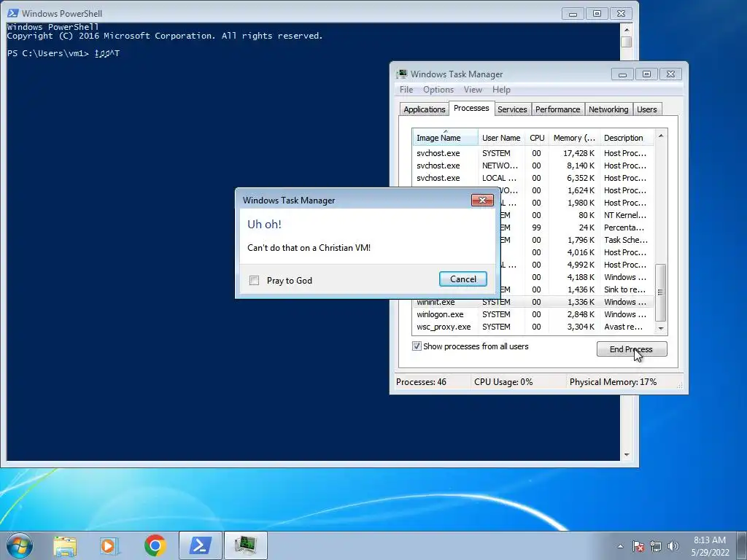Switch to the Performance tab
This screenshot has width=747, height=560.
[x=557, y=109]
